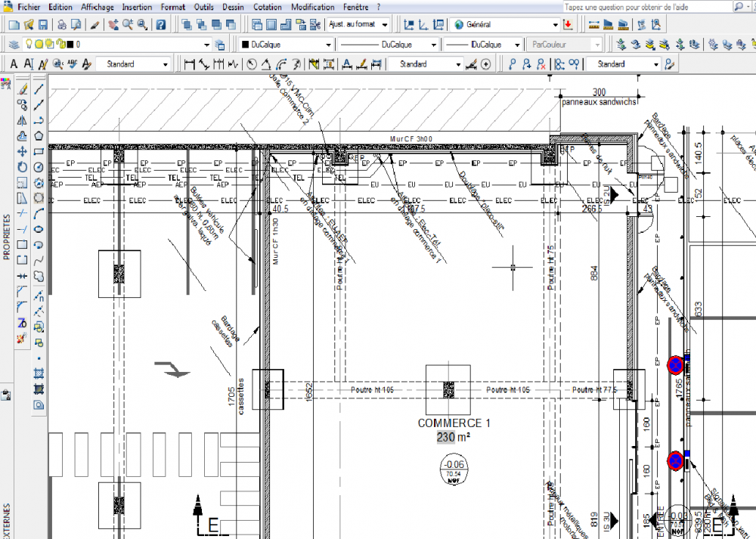Toggle the layer freeze sun icon
Image resolution: width=756 pixels, height=539 pixels.
39,45
